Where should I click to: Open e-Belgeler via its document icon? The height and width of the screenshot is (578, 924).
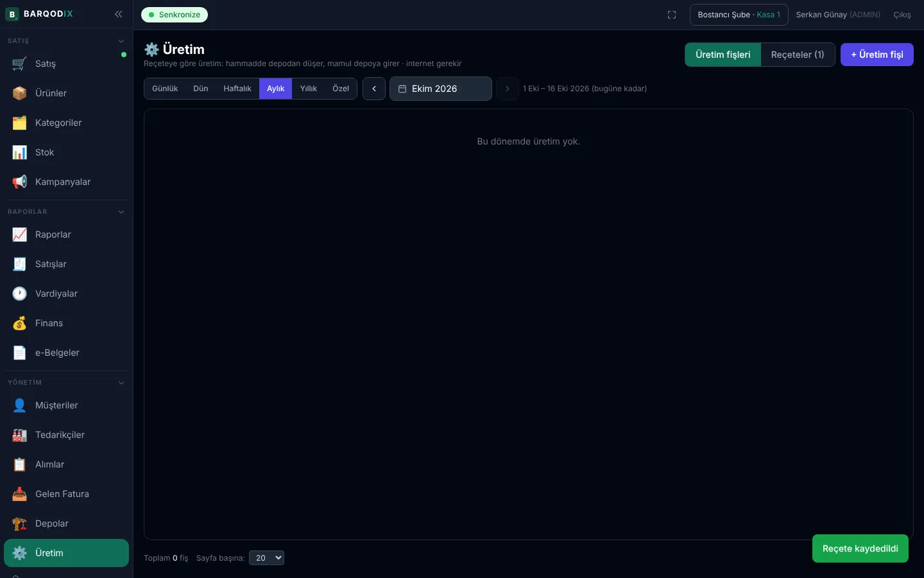click(x=19, y=353)
